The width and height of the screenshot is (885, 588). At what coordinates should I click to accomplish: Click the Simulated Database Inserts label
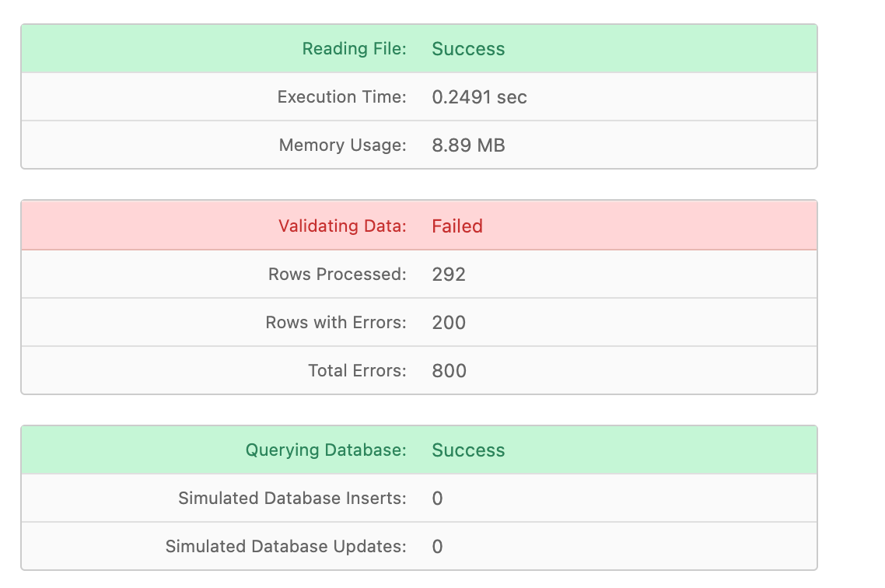pyautogui.click(x=292, y=498)
